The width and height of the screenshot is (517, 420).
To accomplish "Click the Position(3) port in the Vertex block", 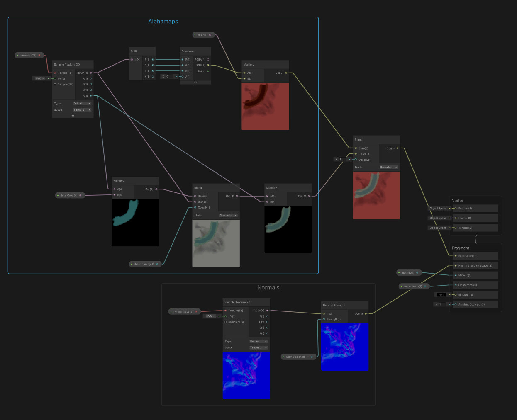I will click(x=455, y=208).
